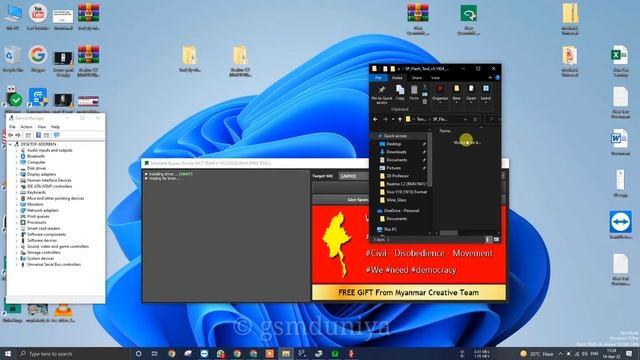Collapse File Explorer ribbon chevron
Viewport: 640px width, 360px height.
pyautogui.click(x=490, y=78)
